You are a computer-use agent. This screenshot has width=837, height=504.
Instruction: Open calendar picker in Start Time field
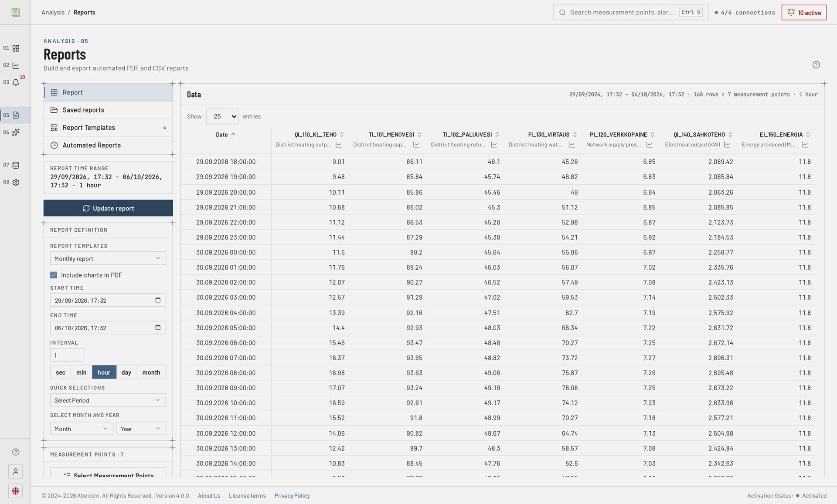click(158, 300)
